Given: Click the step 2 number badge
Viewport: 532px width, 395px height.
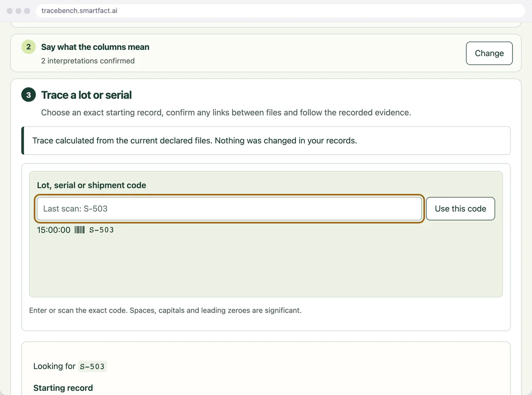Looking at the screenshot, I should 28,47.
